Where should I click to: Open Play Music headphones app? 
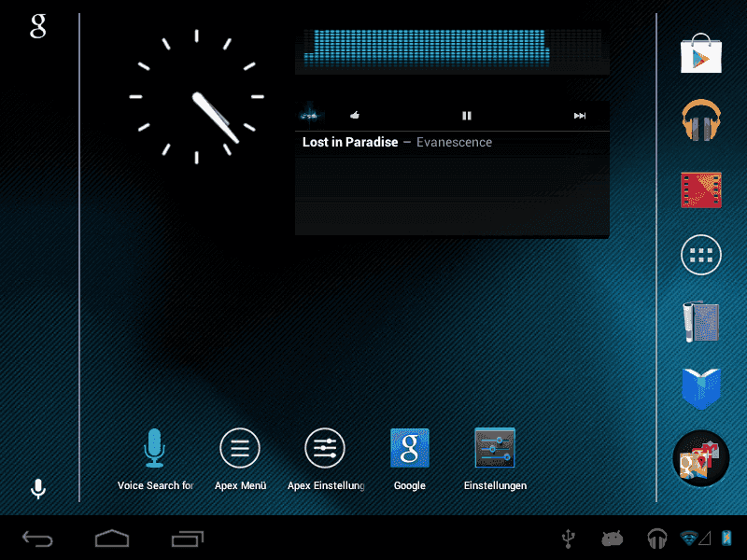tap(701, 120)
